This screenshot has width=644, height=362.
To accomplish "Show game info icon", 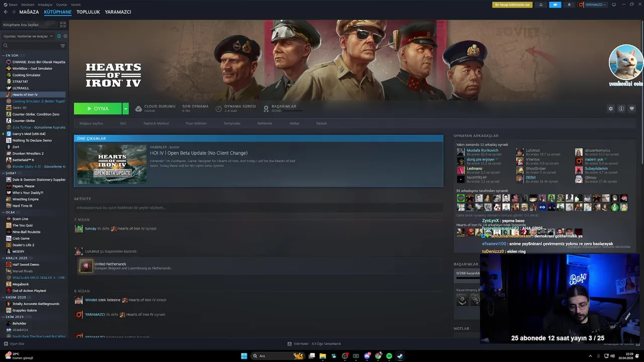I will [x=621, y=109].
